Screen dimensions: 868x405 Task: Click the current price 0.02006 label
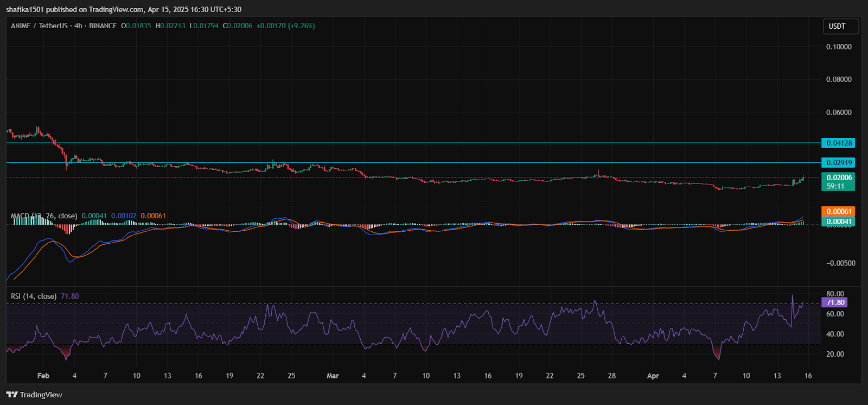point(838,178)
